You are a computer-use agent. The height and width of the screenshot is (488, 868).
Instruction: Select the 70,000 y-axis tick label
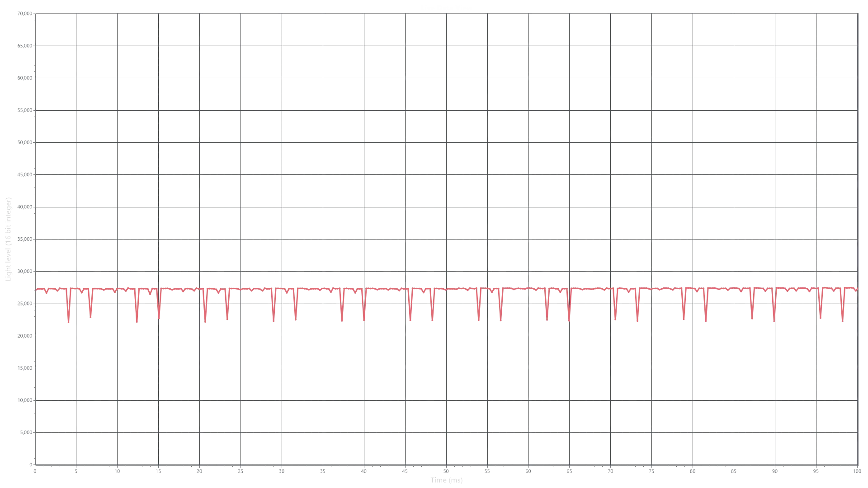click(x=25, y=14)
